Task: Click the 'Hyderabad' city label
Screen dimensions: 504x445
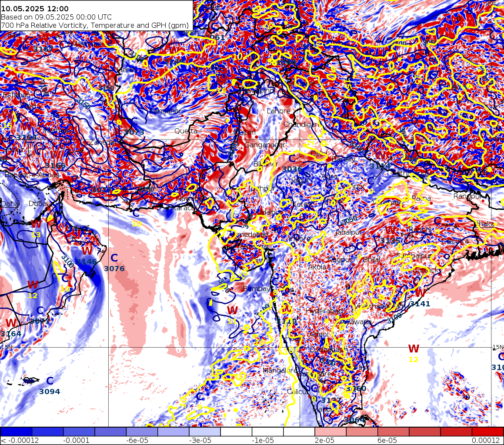Action: pos(324,311)
